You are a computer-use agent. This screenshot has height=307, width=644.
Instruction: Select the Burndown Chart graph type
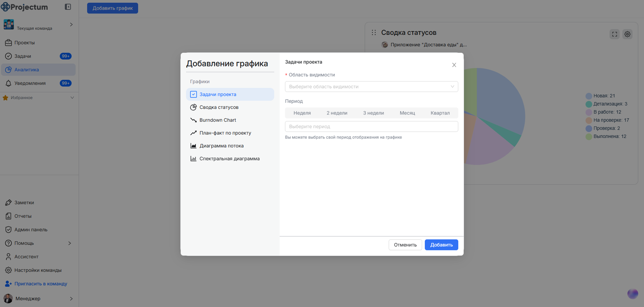point(217,120)
